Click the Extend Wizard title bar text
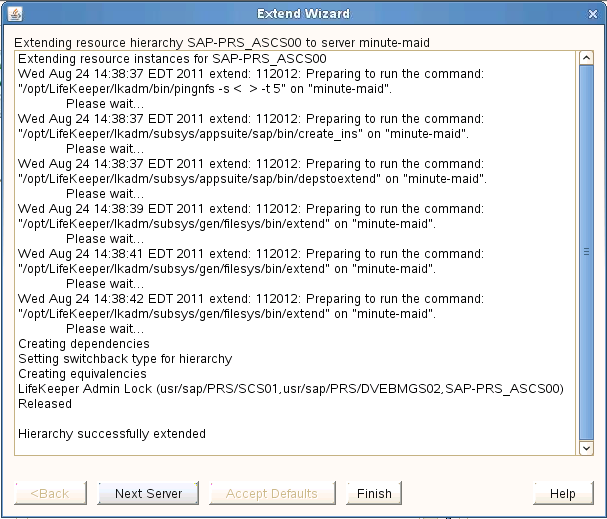Screen dimensions: 607x519 coord(303,14)
